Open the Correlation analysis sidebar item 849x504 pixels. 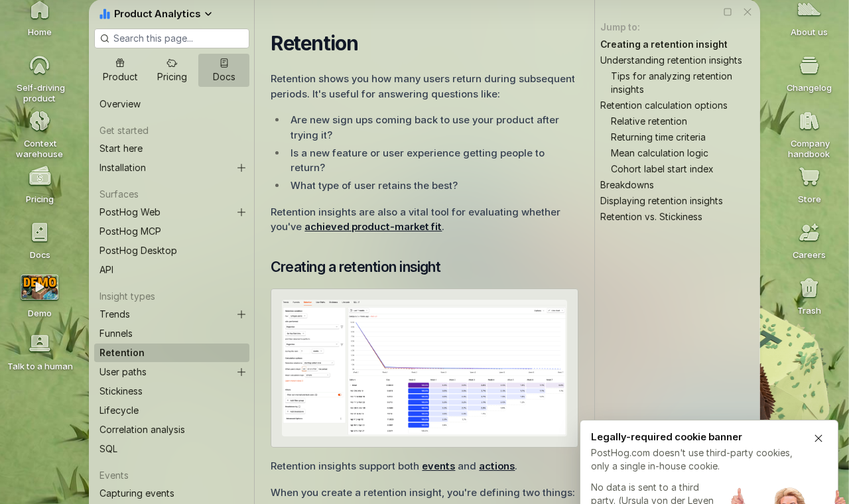(172, 430)
